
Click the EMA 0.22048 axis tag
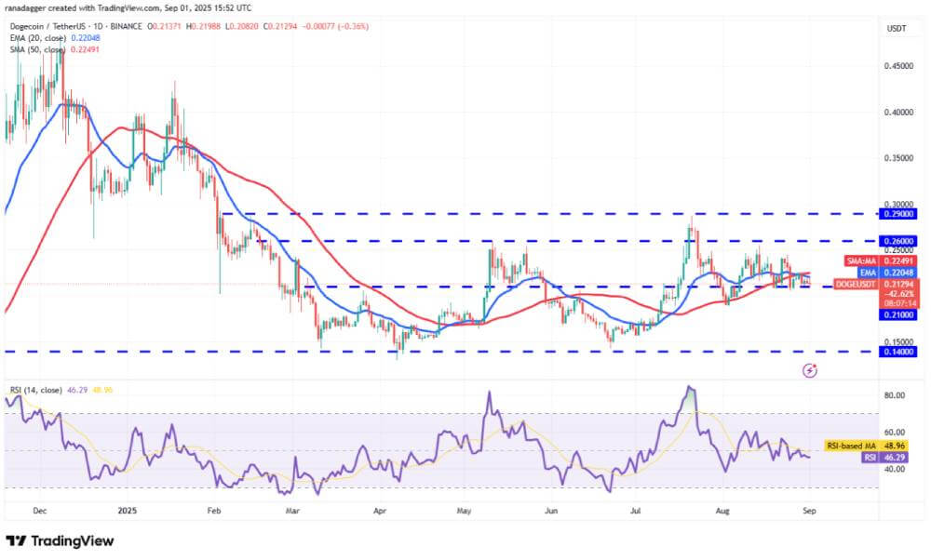pos(887,273)
